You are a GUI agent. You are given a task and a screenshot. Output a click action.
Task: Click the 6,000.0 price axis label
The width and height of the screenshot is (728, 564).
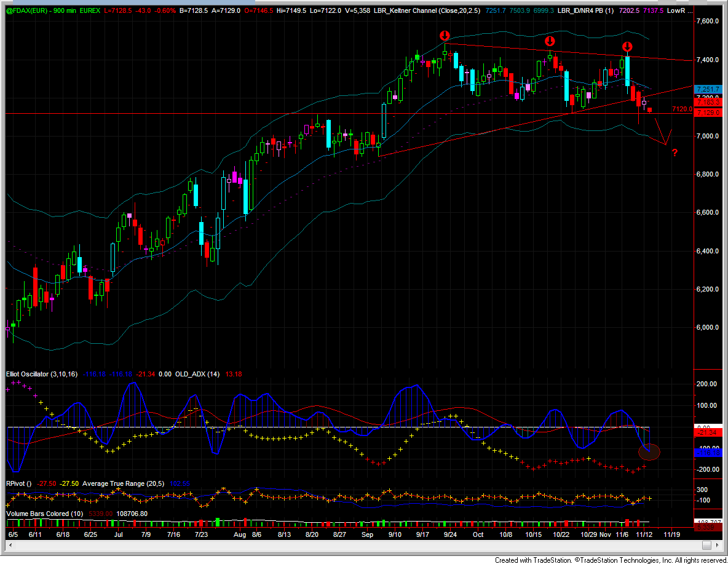tap(708, 328)
